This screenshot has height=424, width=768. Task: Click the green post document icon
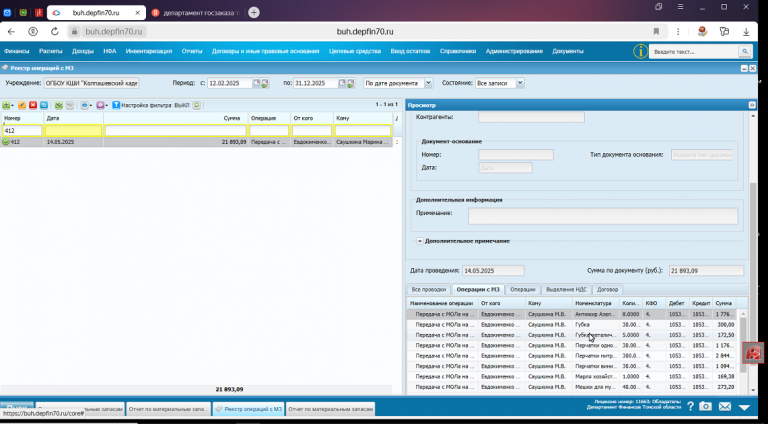59,105
